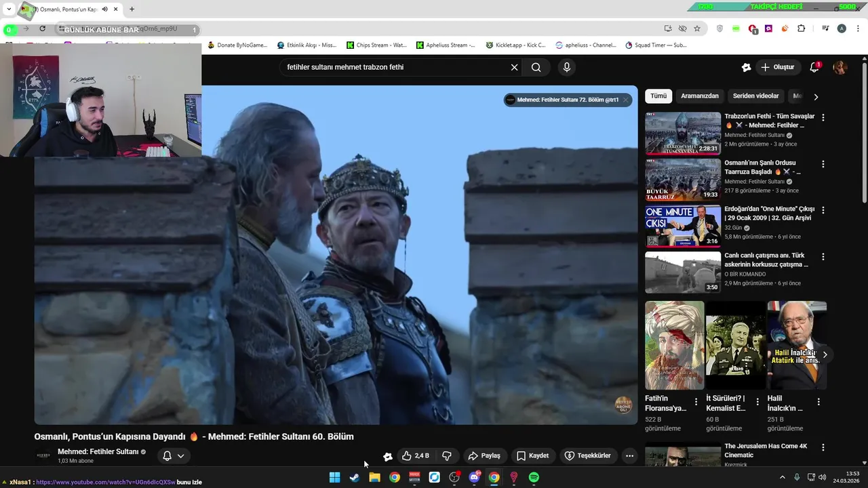Mute the tab via speaker icon

pos(104,9)
